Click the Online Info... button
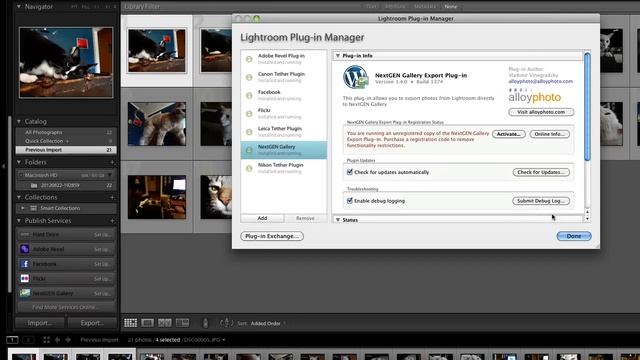This screenshot has width=640, height=360. [x=549, y=134]
